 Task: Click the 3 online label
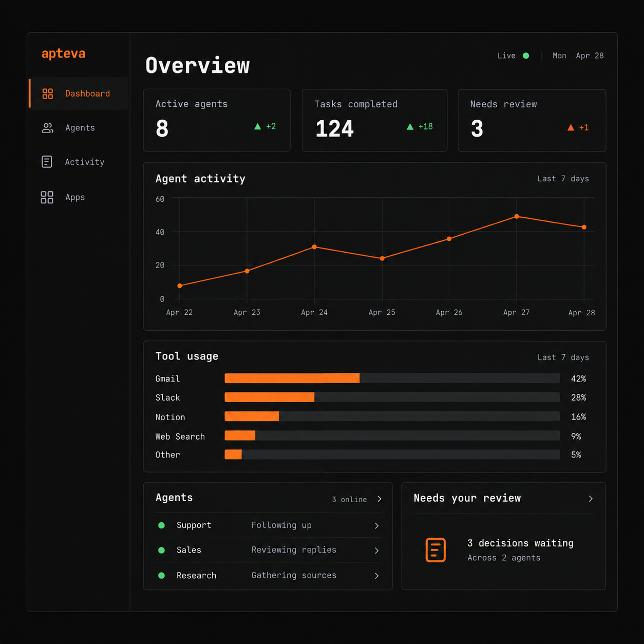pyautogui.click(x=349, y=500)
